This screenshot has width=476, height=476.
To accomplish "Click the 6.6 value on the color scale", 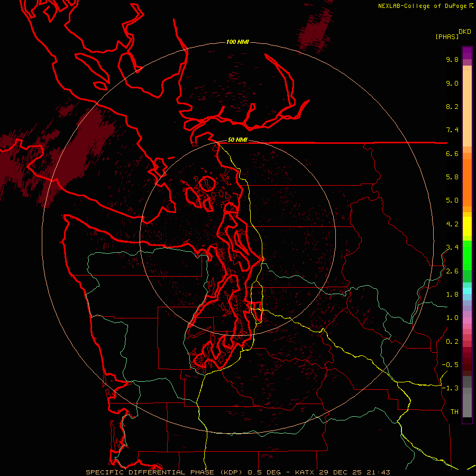I will point(452,153).
